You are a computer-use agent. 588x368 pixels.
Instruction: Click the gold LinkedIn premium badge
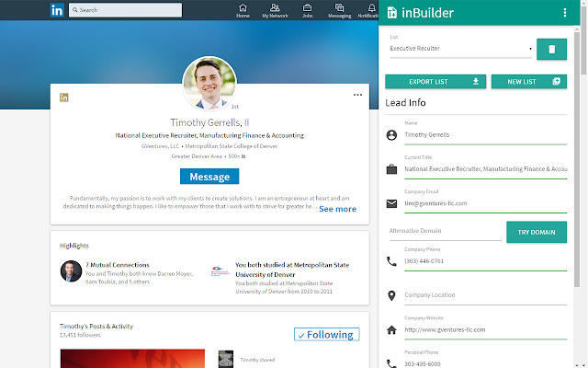coord(64,98)
